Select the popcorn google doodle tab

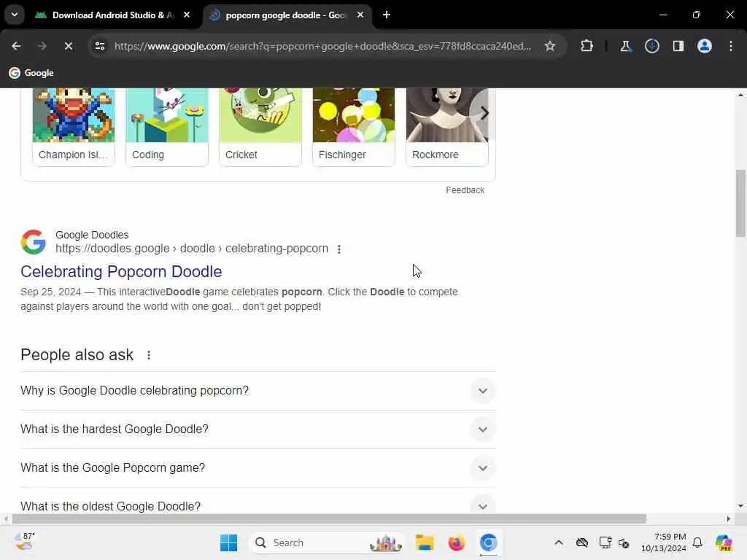coord(285,15)
